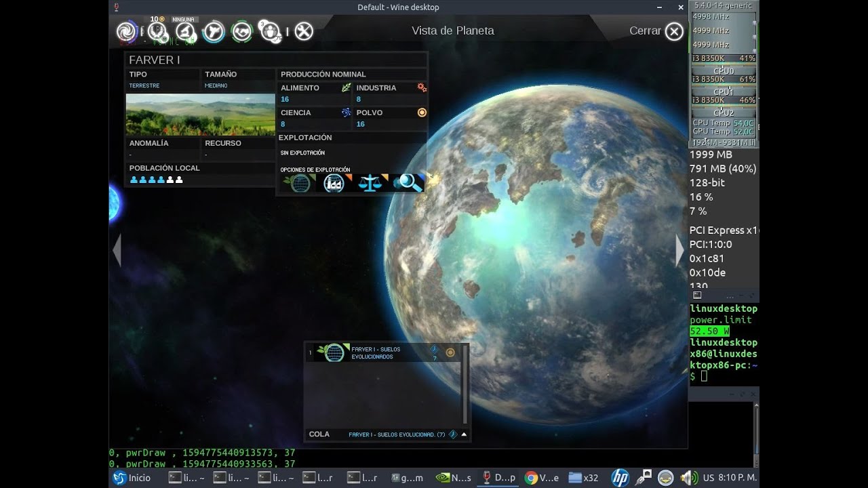This screenshot has height=488, width=868.
Task: Click the Ninguna label in top bar
Action: point(183,20)
